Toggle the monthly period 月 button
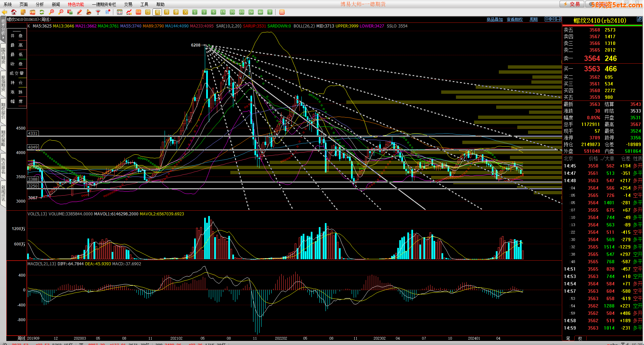 point(167,12)
